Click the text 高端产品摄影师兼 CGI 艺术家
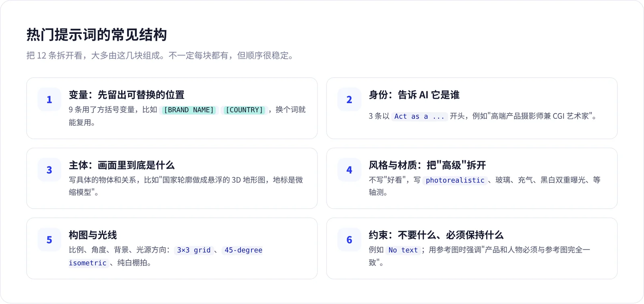Screen dimensions: 644x304 (540, 116)
